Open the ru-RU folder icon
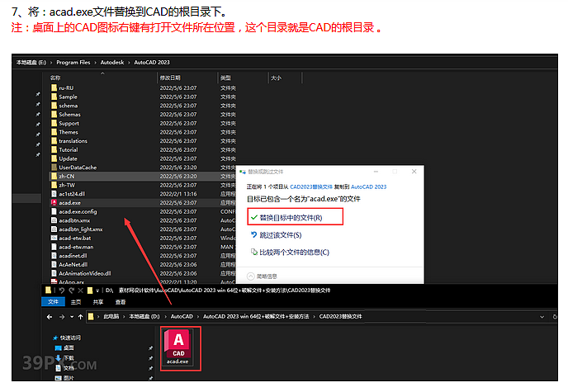Screen dimensions: 568x392 tap(54, 87)
